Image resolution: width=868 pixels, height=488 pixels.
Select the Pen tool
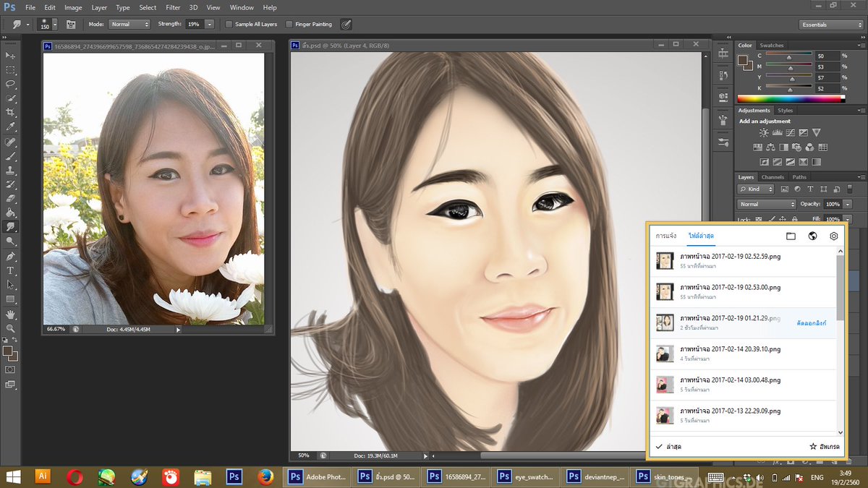10,257
